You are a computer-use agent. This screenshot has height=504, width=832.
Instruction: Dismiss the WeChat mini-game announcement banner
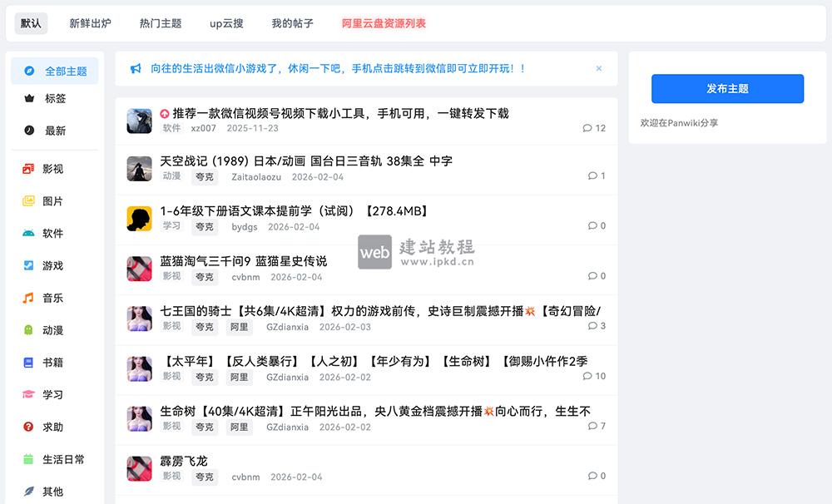point(599,68)
